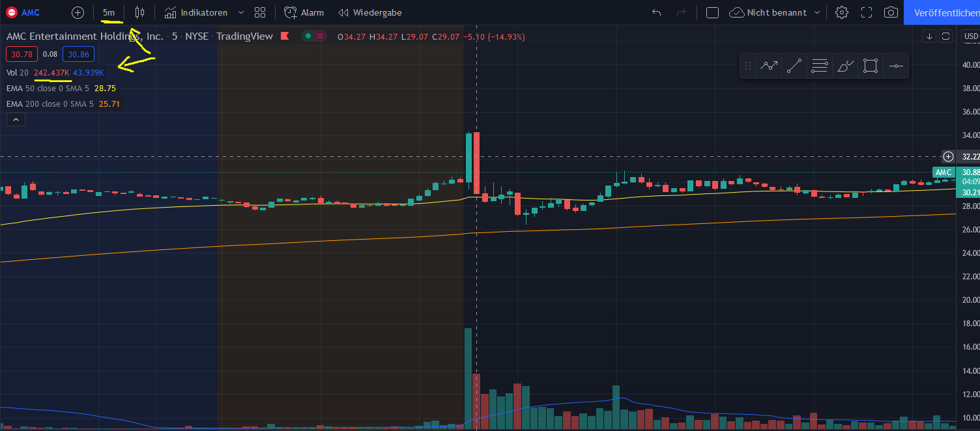The height and width of the screenshot is (431, 980).
Task: Select the trend path arrow tool
Action: click(x=769, y=66)
